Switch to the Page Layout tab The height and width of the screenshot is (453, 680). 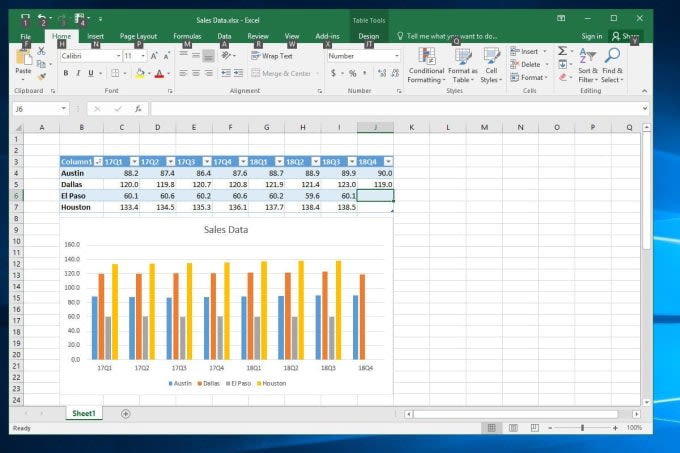point(138,36)
